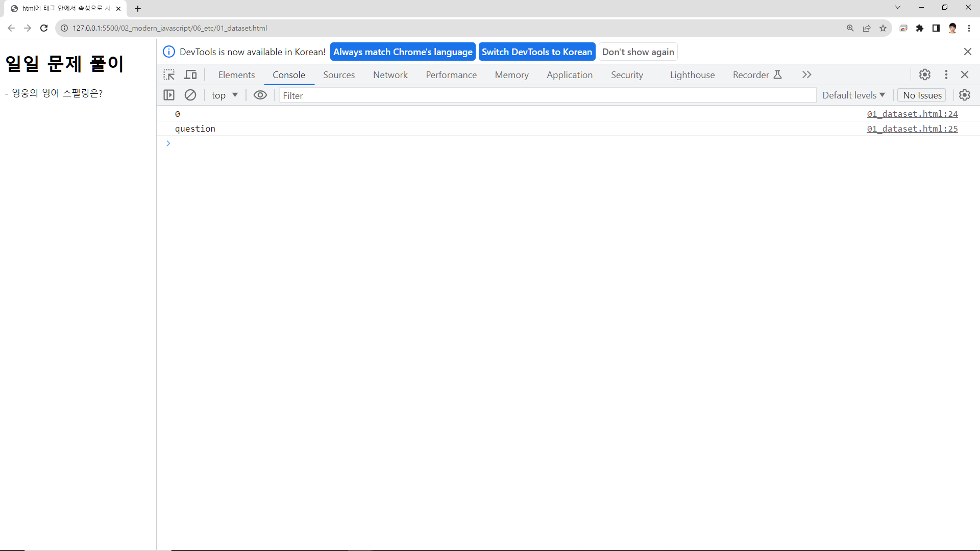Expand the top JavaScript context dropdown
980x551 pixels.
(x=225, y=95)
